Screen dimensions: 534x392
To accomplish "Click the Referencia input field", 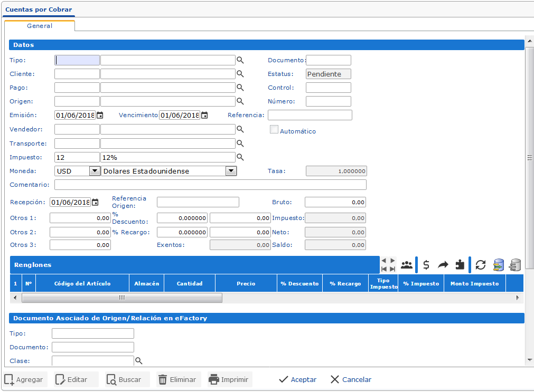I will tap(310, 115).
